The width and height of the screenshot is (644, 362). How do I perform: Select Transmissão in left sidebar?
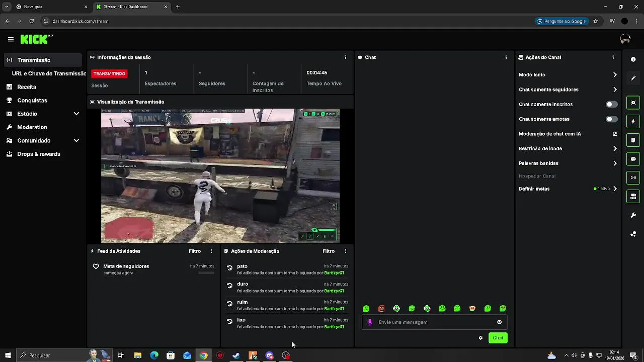[x=42, y=60]
